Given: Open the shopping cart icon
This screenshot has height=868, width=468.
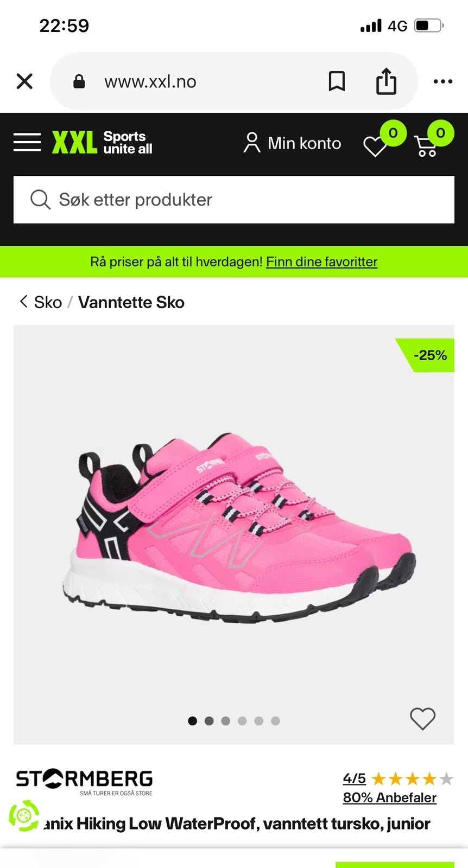Looking at the screenshot, I should point(426,146).
